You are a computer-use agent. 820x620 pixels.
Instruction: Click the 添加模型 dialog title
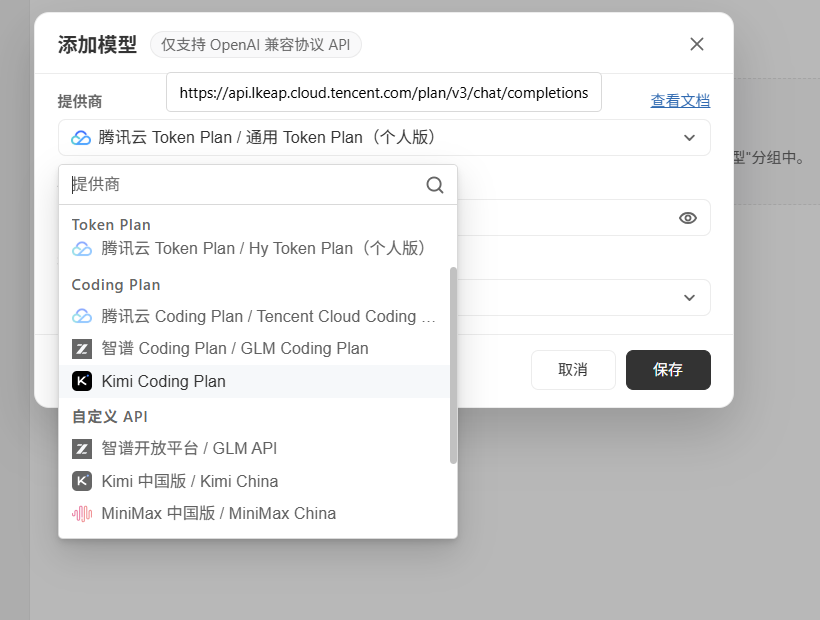click(97, 45)
